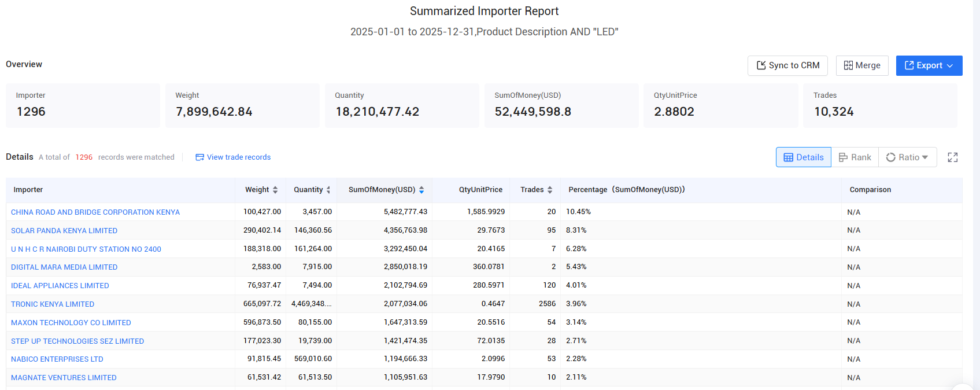Click the Quantity overview card
This screenshot has width=980, height=390.
[x=402, y=105]
